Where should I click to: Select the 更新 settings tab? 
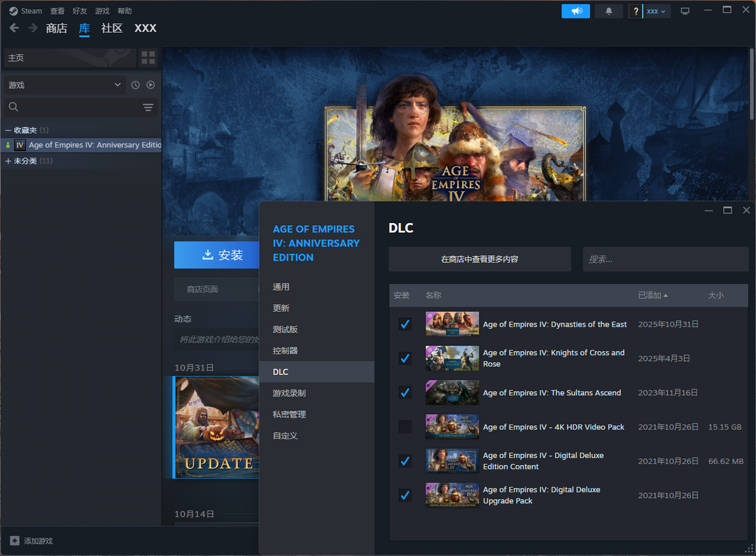click(x=281, y=308)
